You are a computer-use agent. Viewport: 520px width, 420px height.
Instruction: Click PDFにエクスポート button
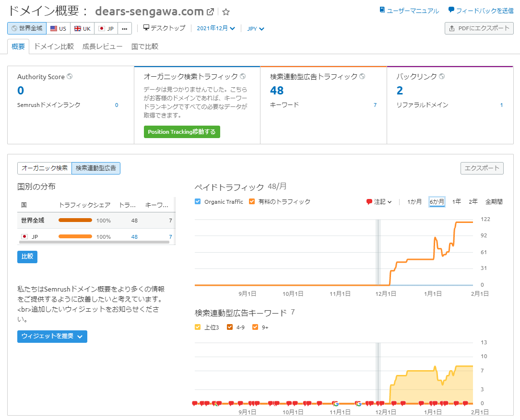[479, 28]
